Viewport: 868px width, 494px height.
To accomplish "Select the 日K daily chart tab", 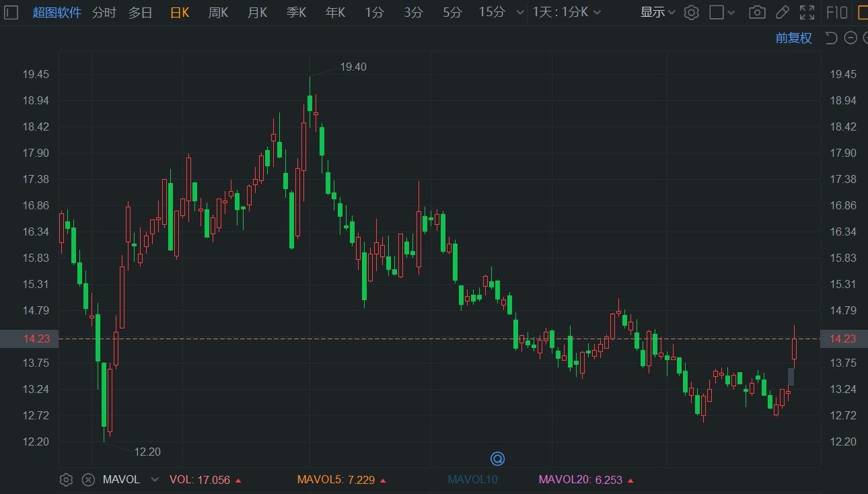I will (x=180, y=12).
